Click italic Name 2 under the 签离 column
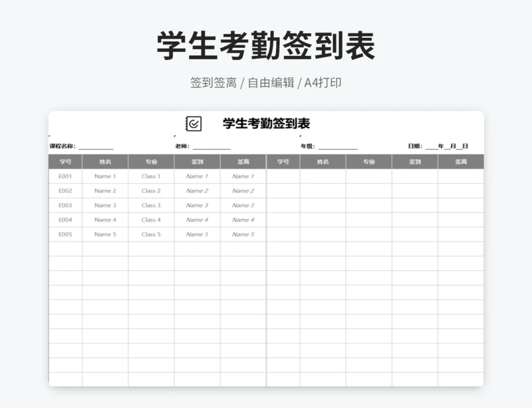This screenshot has height=408, width=532. [x=243, y=191]
